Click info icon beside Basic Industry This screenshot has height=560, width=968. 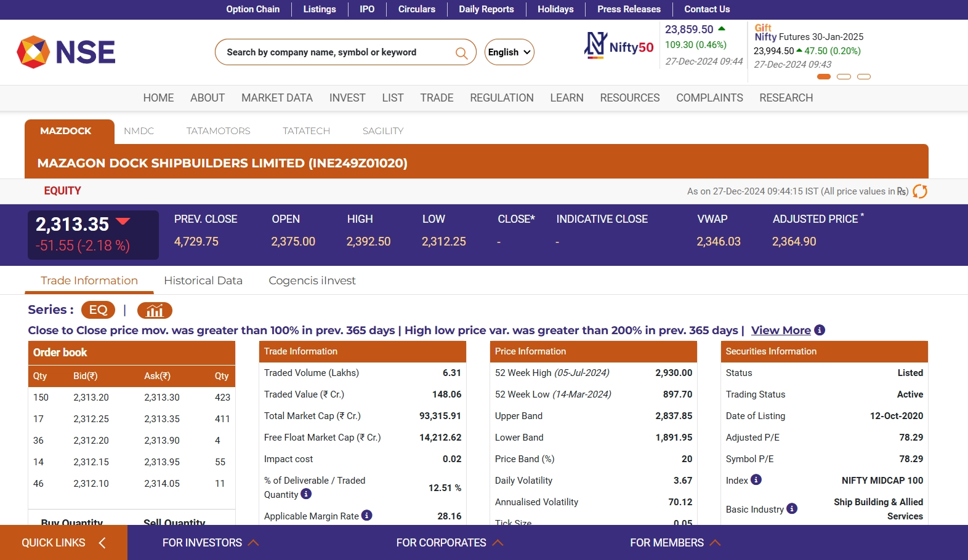[792, 509]
